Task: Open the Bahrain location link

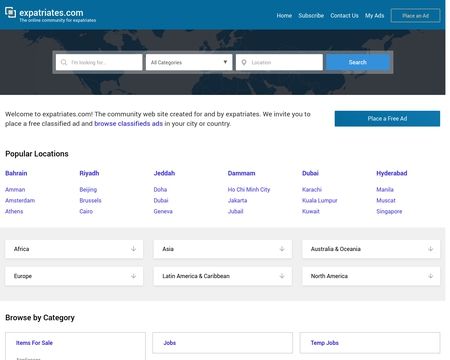Action: pos(16,173)
